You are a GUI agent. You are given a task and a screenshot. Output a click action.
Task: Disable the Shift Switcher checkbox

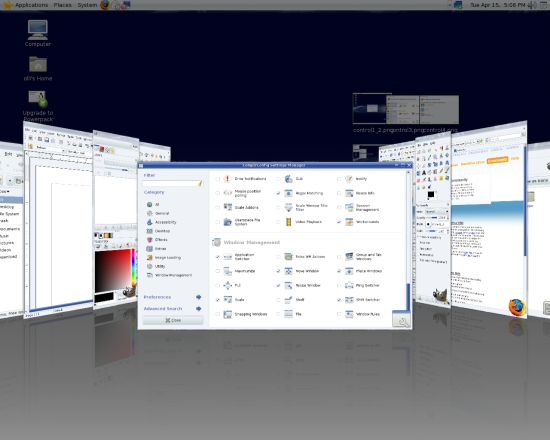(339, 300)
